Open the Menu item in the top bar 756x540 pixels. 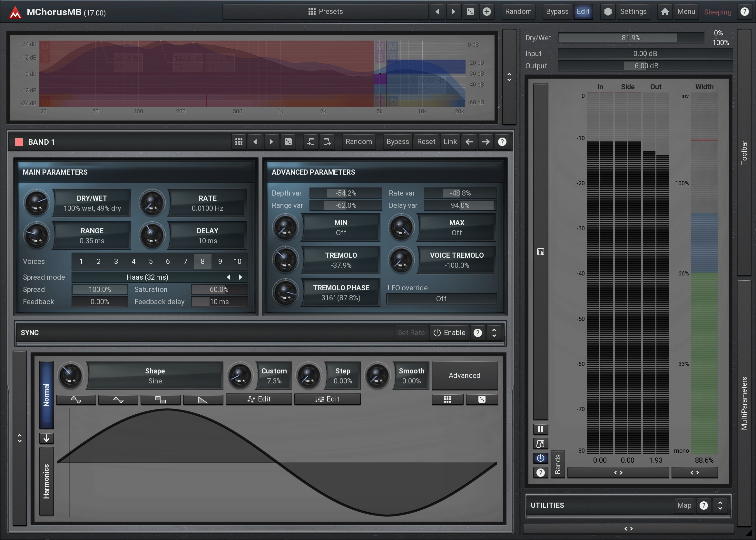(x=686, y=12)
